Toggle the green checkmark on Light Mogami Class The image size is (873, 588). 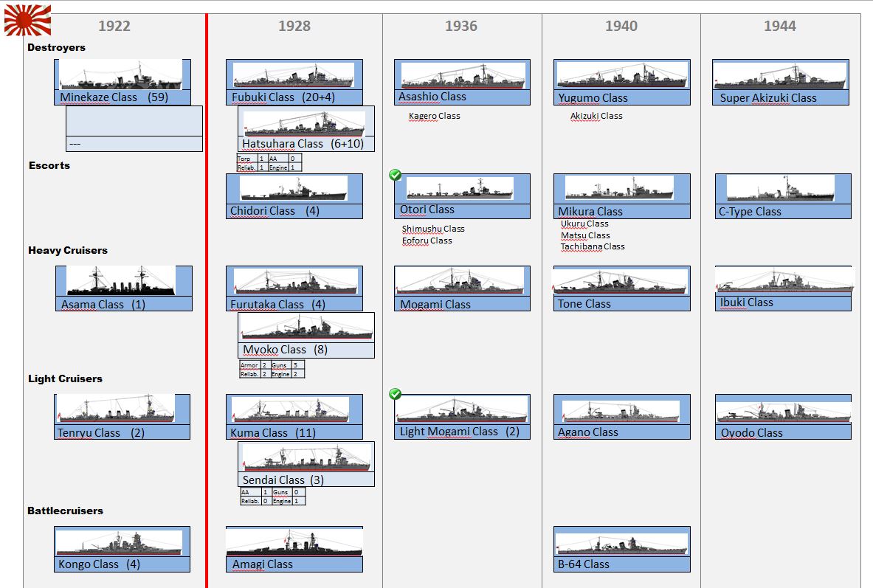[x=396, y=394]
